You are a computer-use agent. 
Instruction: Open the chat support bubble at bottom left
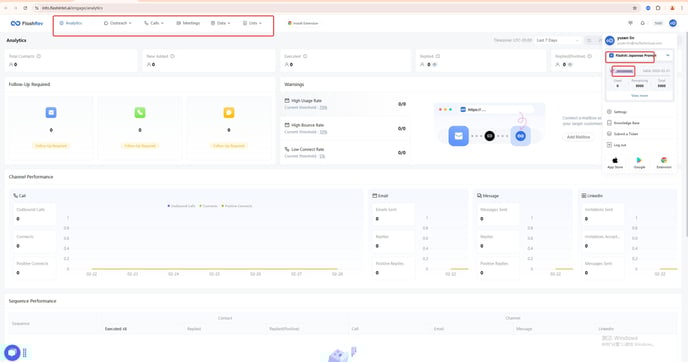pyautogui.click(x=12, y=353)
